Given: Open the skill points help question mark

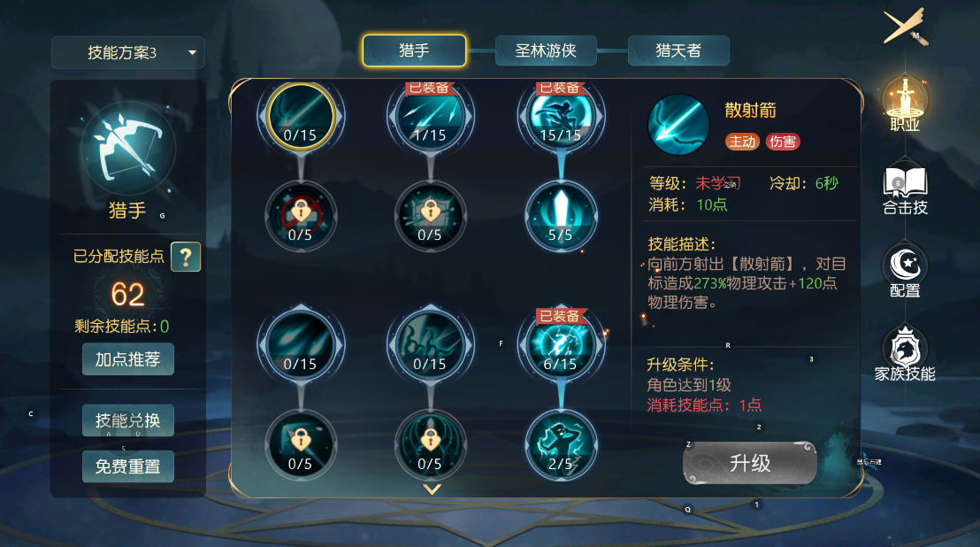Looking at the screenshot, I should (186, 257).
